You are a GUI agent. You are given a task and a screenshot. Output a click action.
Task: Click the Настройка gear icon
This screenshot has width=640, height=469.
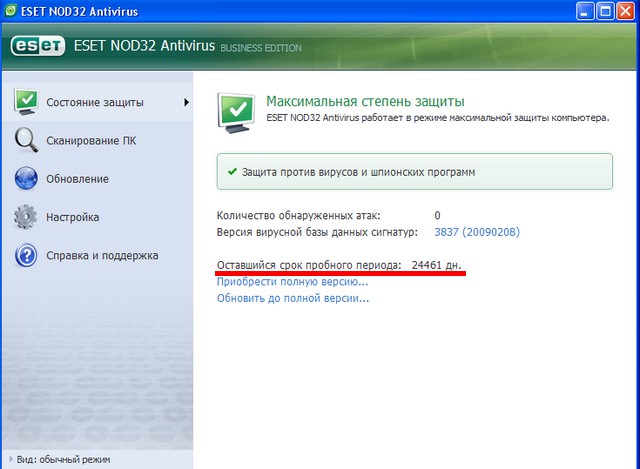tap(26, 217)
